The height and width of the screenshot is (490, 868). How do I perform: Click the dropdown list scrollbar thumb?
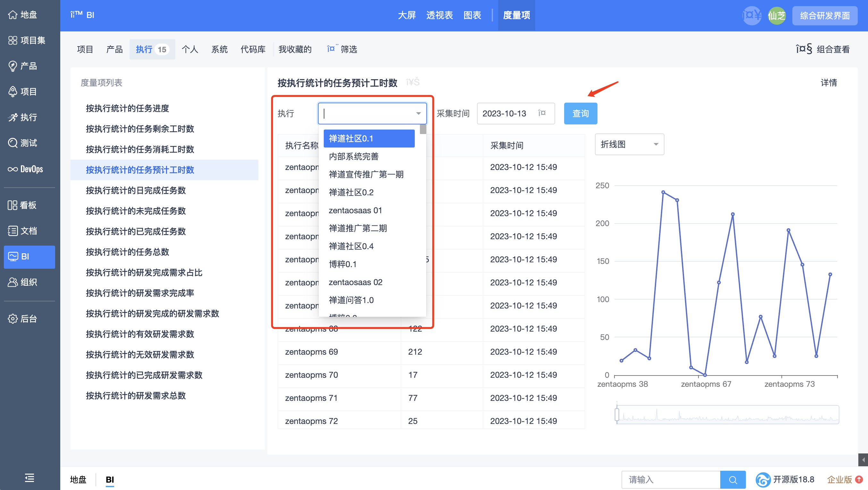423,129
